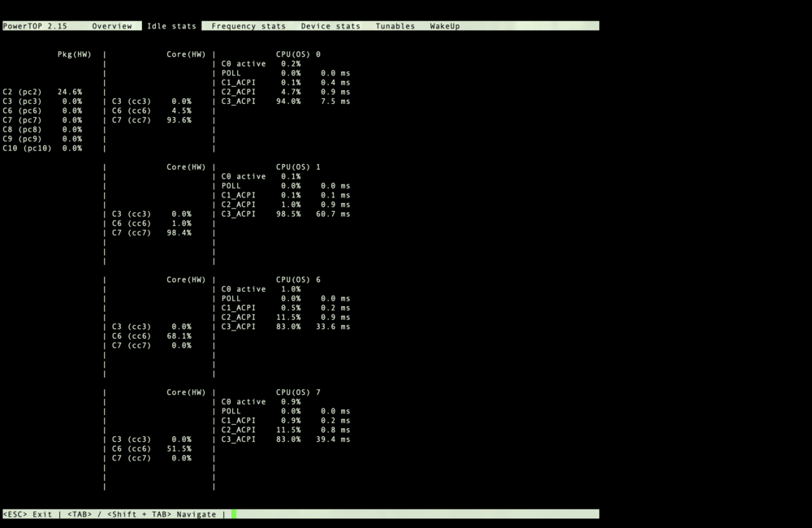Click the green cursor in the status bar
The height and width of the screenshot is (528, 812).
tap(234, 514)
